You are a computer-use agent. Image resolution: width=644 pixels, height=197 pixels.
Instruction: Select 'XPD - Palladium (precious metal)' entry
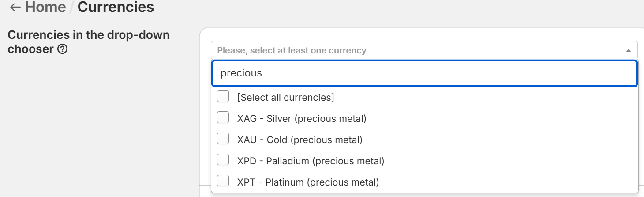tap(311, 161)
